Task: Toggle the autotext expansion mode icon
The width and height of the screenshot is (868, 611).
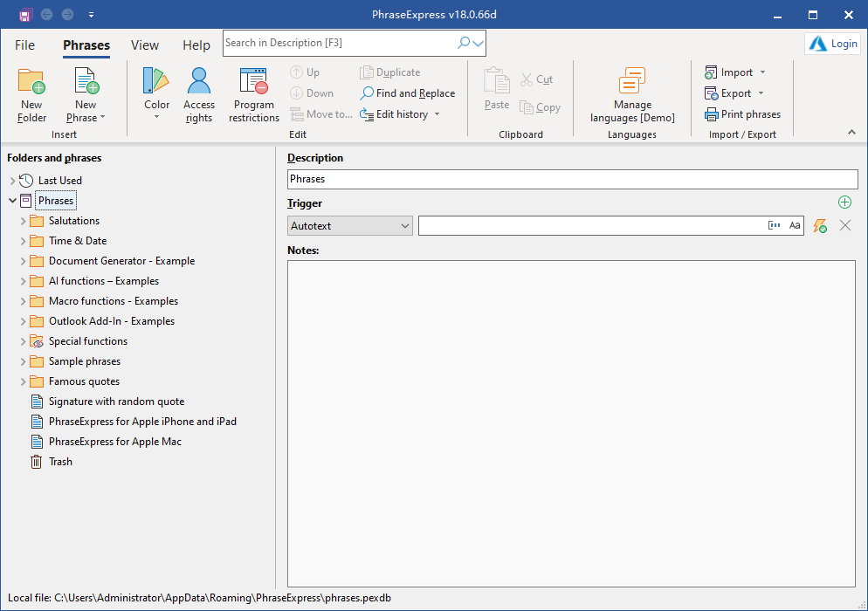Action: tap(774, 226)
